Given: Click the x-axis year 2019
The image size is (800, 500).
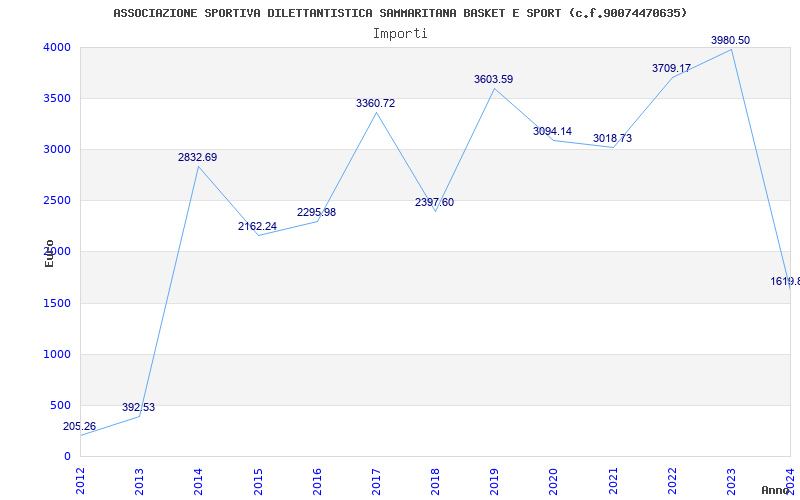Looking at the screenshot, I should [494, 481].
